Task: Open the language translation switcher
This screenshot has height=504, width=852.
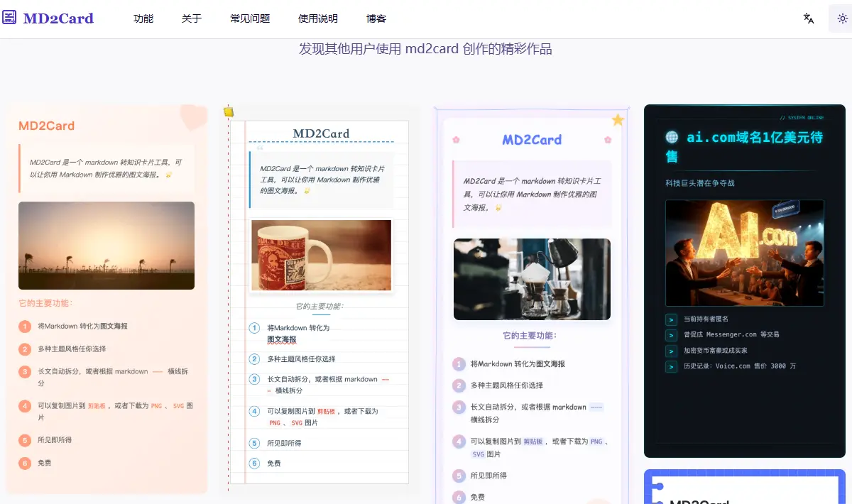Action: click(809, 18)
